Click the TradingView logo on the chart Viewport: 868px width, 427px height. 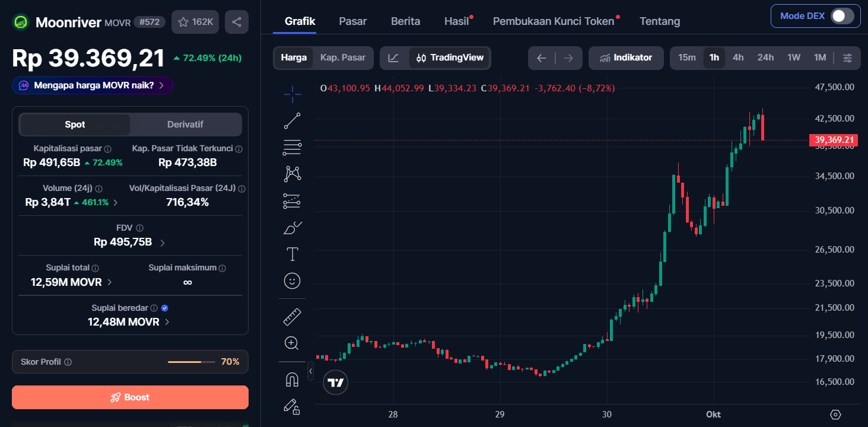click(336, 383)
